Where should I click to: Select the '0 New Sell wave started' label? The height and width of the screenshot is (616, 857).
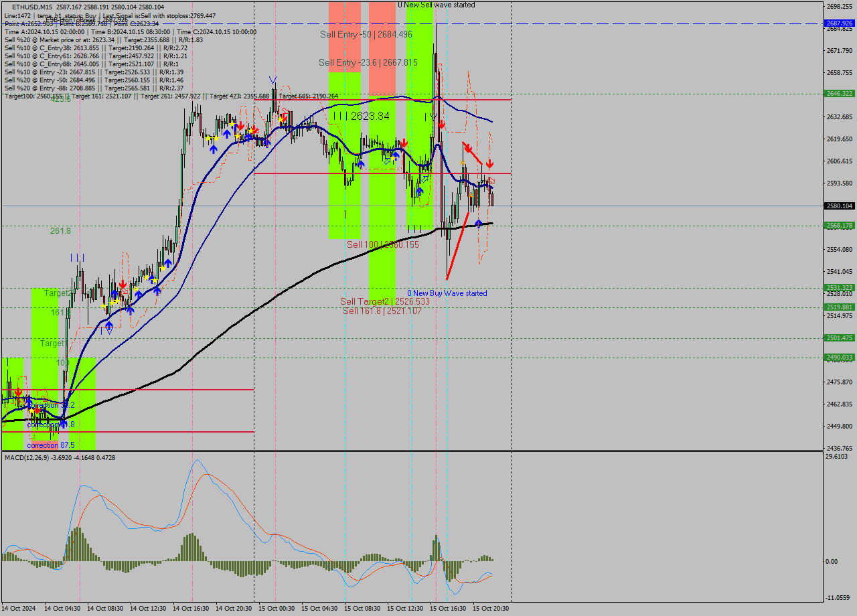pos(437,5)
